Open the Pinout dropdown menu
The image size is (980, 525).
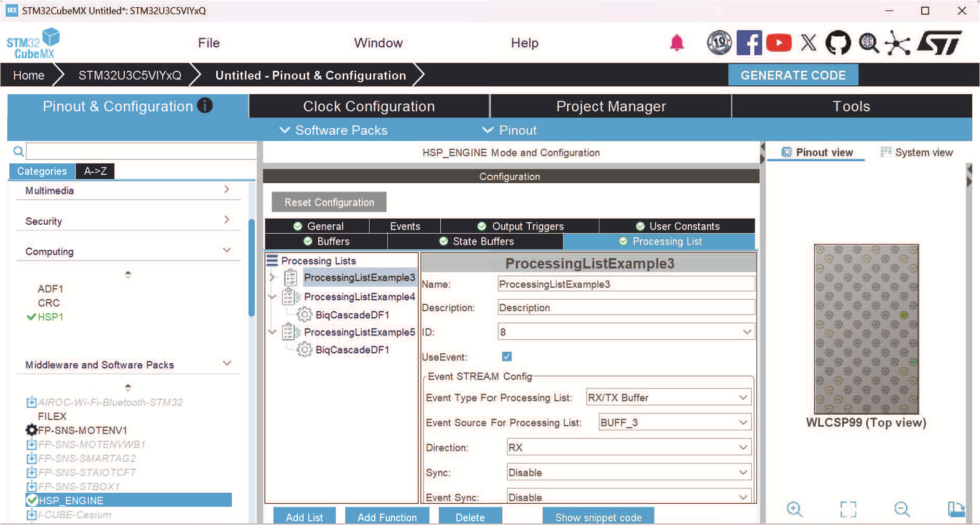tap(510, 130)
